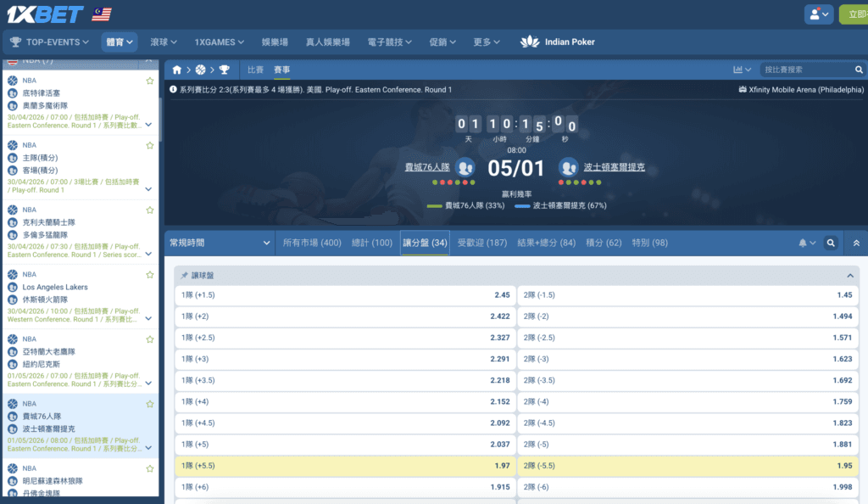Select 受歡迎 (187) tab
Image resolution: width=868 pixels, height=504 pixels.
pos(482,243)
